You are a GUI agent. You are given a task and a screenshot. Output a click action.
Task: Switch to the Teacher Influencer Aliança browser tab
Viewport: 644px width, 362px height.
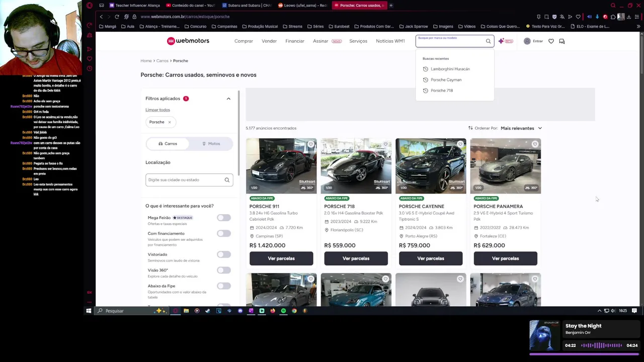[x=134, y=6]
